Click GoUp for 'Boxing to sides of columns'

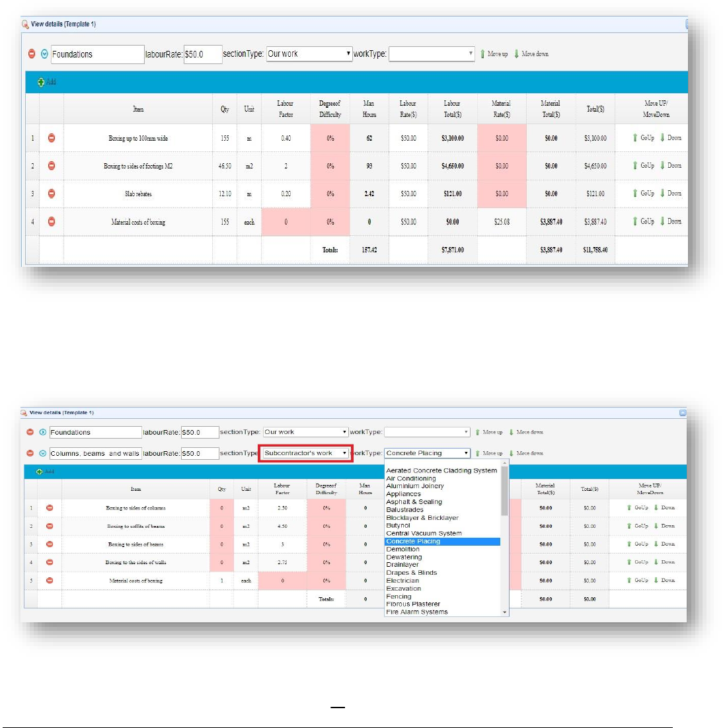(638, 508)
